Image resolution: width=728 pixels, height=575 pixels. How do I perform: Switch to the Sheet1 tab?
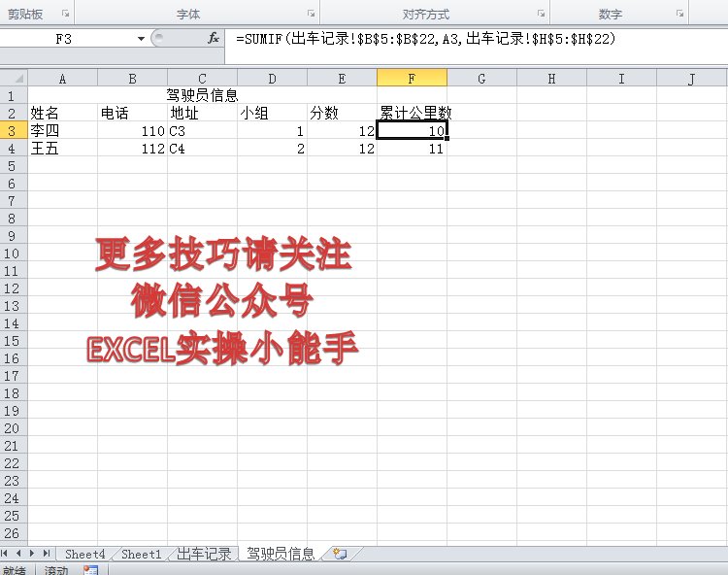click(x=141, y=554)
